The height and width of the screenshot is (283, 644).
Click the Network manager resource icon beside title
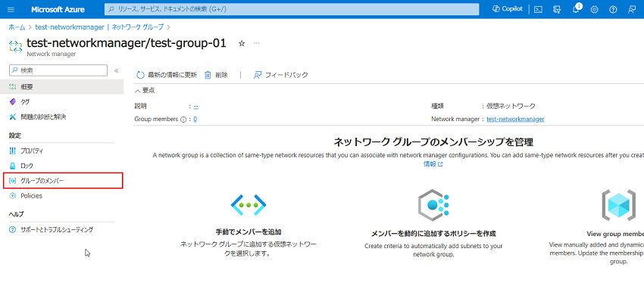click(16, 46)
